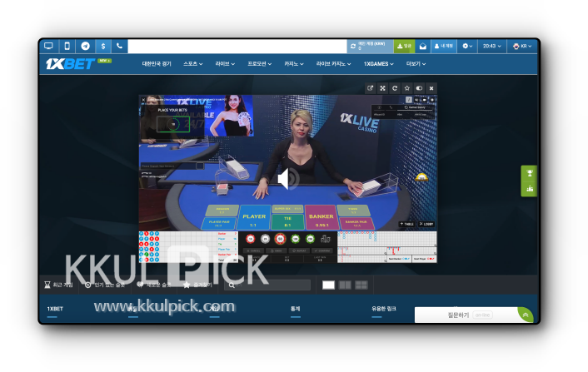
Task: Open the 인기 있는 슬롯 tab
Action: (x=105, y=285)
